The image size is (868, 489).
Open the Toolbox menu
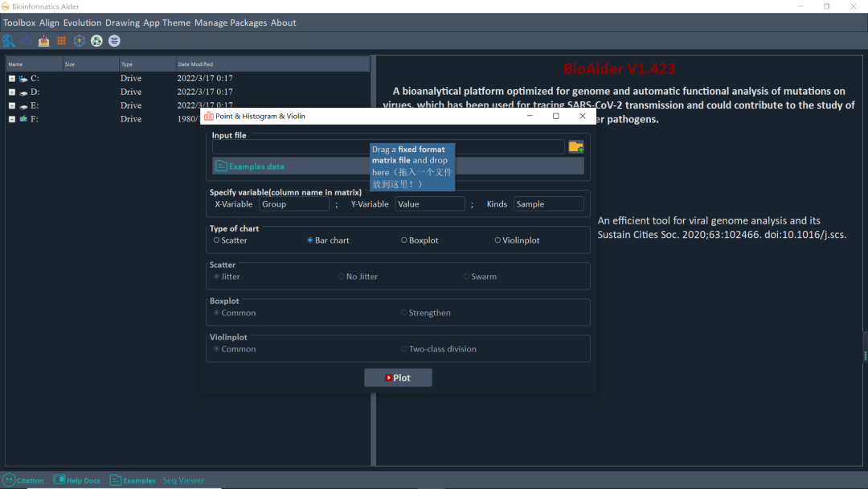pos(19,23)
